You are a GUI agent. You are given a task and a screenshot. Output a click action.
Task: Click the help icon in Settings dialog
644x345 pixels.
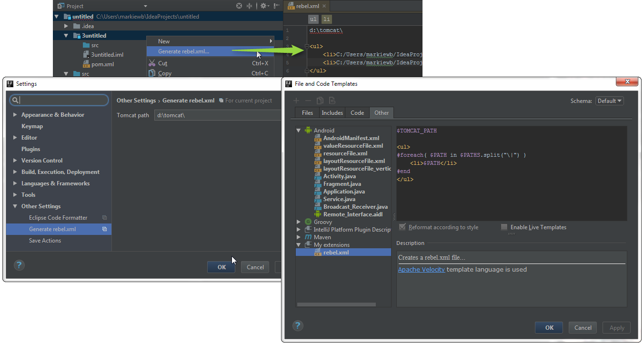click(19, 265)
